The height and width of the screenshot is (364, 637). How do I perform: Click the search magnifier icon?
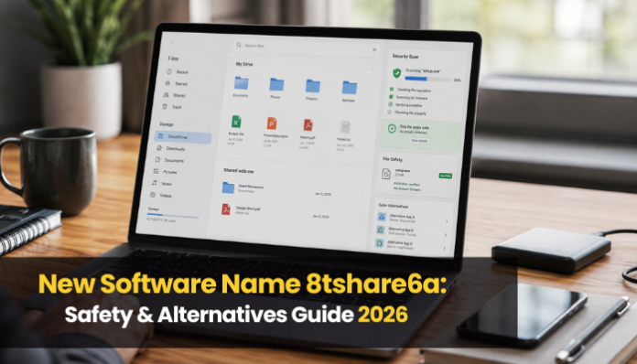click(239, 45)
